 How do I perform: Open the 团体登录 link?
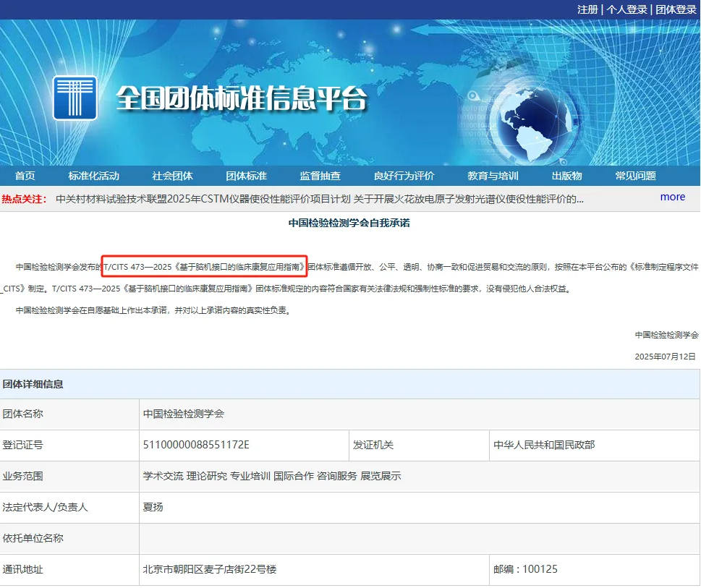pyautogui.click(x=676, y=9)
